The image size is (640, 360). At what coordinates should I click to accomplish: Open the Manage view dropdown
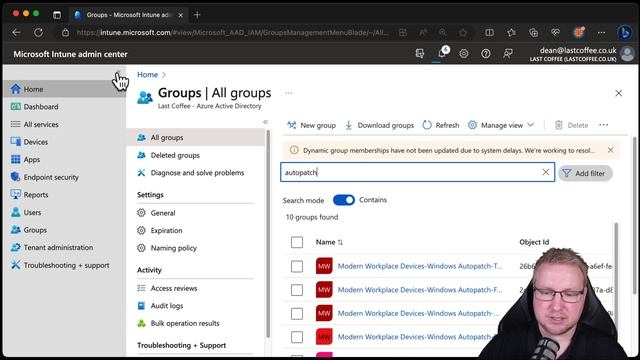point(501,125)
